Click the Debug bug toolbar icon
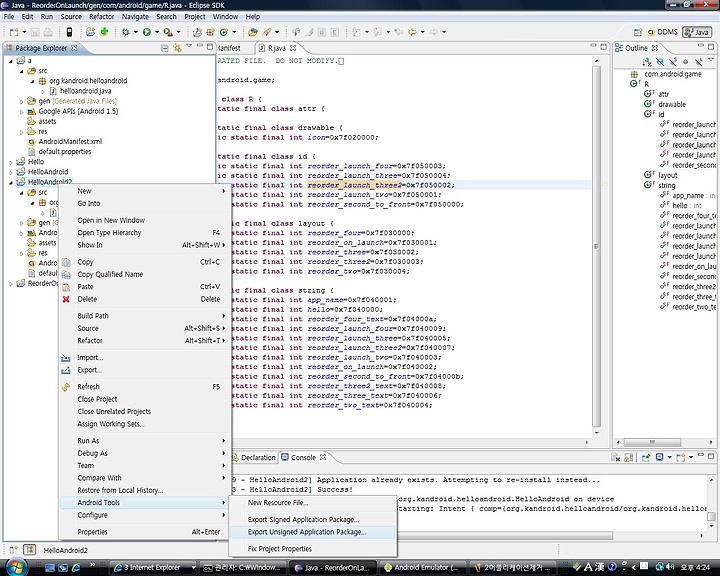 click(x=125, y=32)
